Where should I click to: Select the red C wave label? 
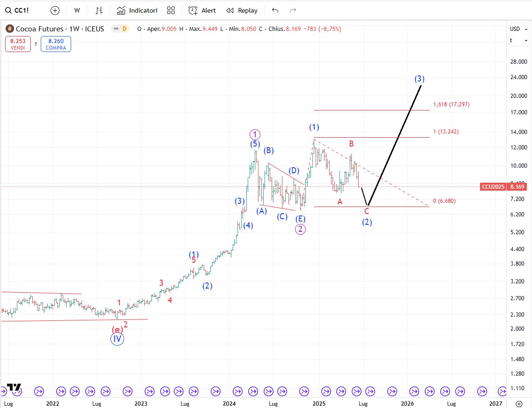(x=366, y=211)
